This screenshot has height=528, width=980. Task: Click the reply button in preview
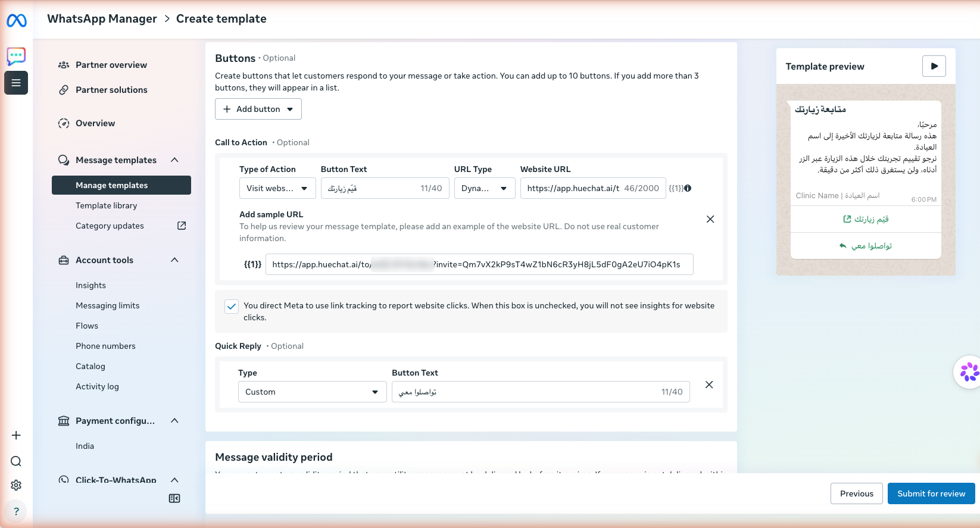coord(866,246)
